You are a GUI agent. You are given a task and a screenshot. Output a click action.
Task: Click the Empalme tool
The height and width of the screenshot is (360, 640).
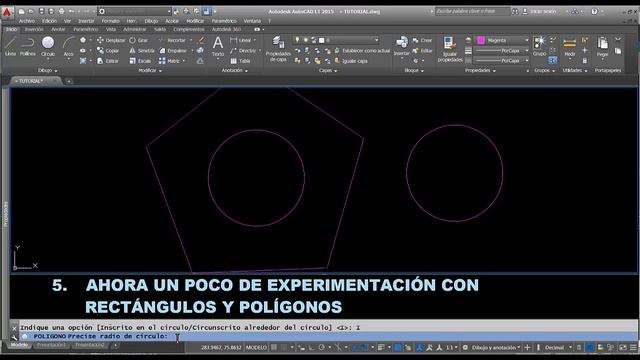click(x=172, y=51)
